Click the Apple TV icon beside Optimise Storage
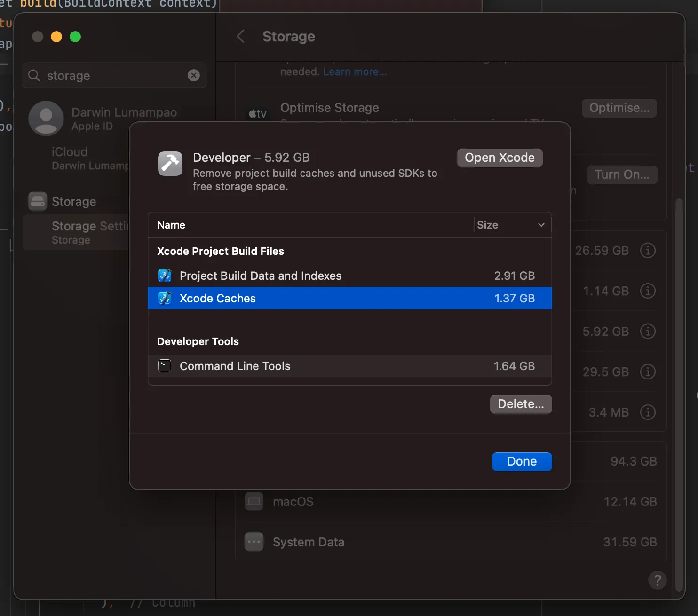 pos(257,112)
